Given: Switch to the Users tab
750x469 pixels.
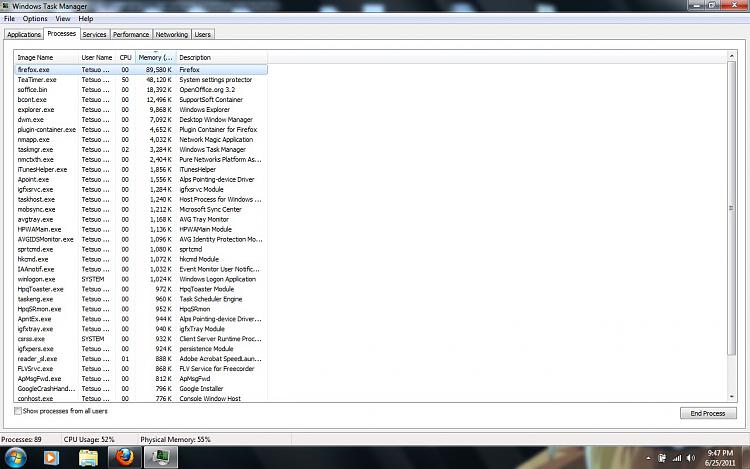Looking at the screenshot, I should point(202,34).
